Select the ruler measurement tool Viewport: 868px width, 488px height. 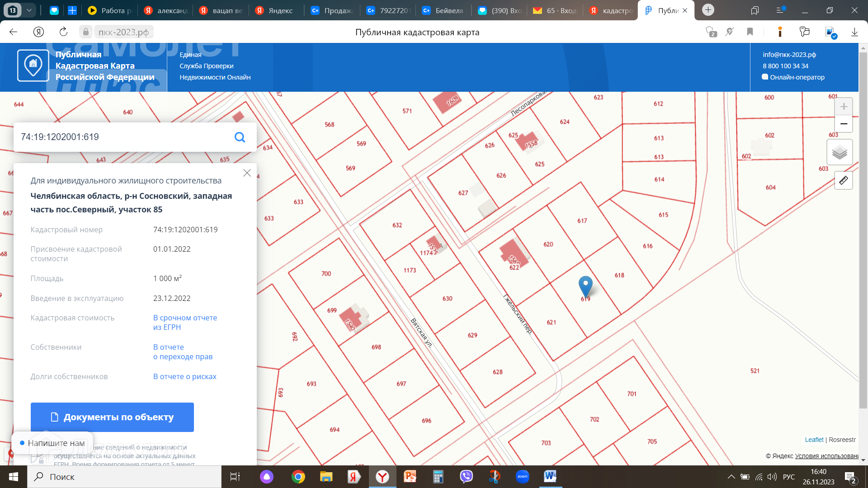pyautogui.click(x=843, y=181)
